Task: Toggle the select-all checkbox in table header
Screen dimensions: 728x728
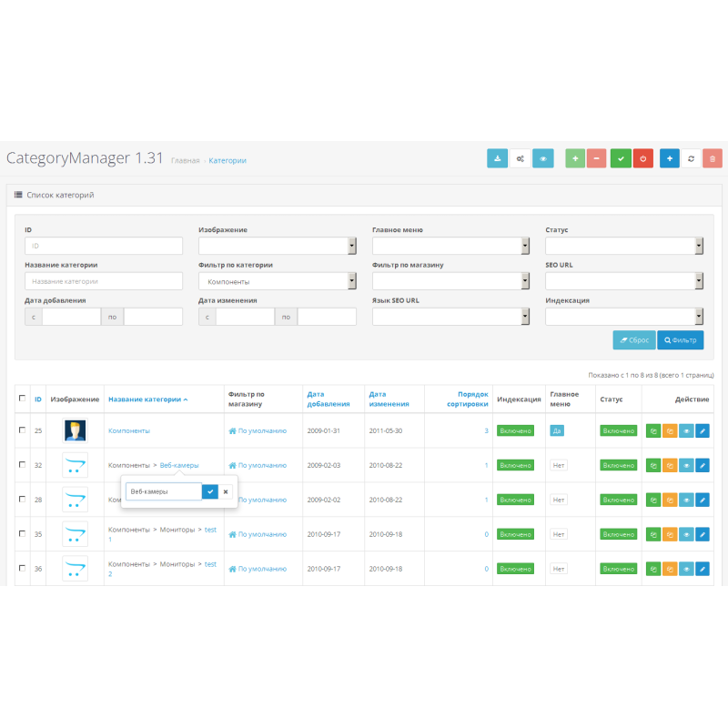Action: (23, 399)
